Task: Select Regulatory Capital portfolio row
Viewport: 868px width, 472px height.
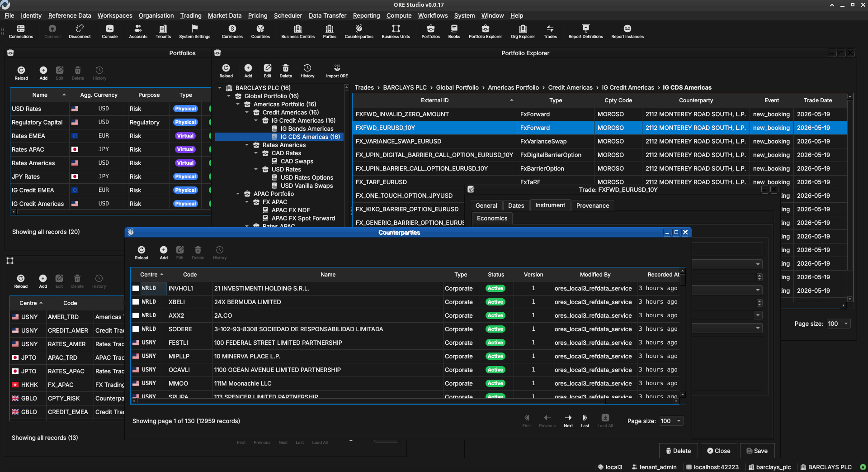Action: pos(111,122)
